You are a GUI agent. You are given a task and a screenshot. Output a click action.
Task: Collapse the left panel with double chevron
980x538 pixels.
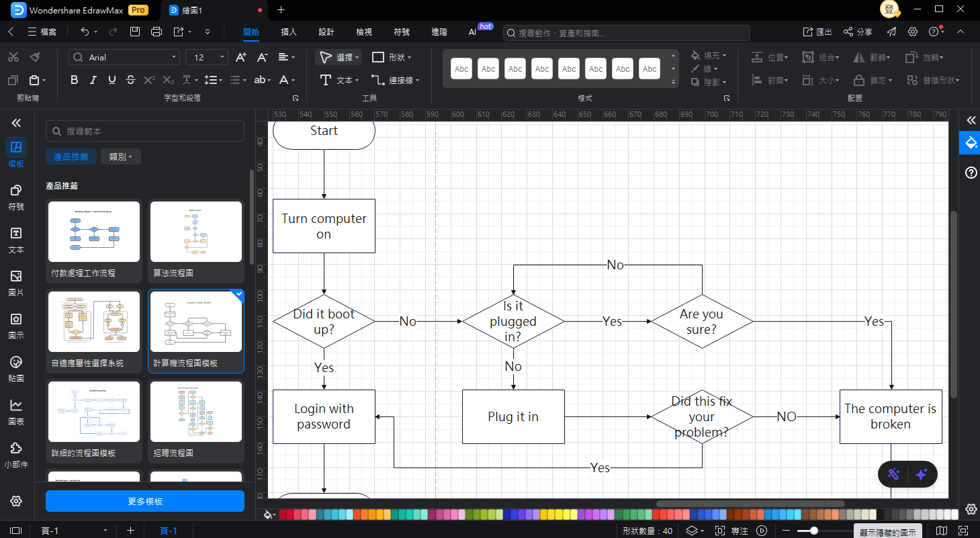click(16, 122)
